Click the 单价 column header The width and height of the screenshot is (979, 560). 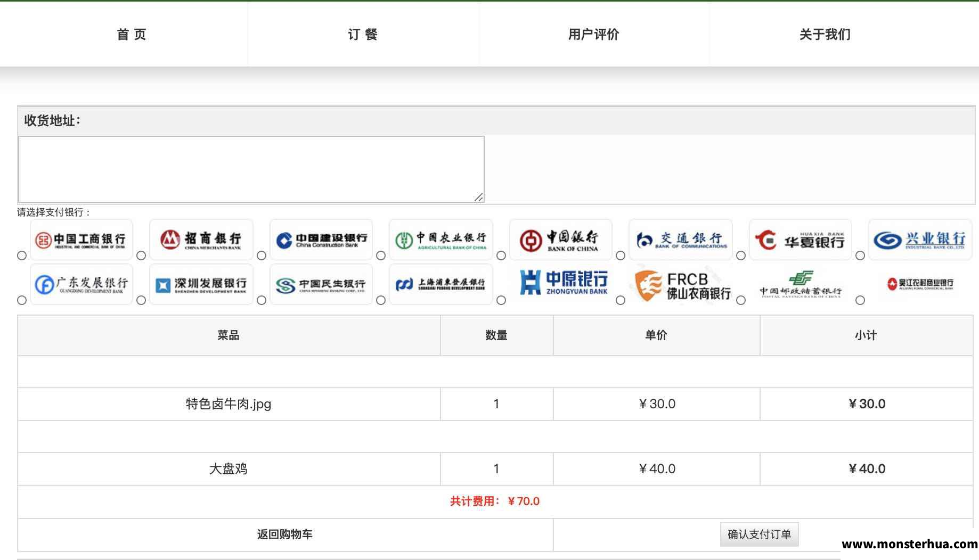click(x=656, y=335)
